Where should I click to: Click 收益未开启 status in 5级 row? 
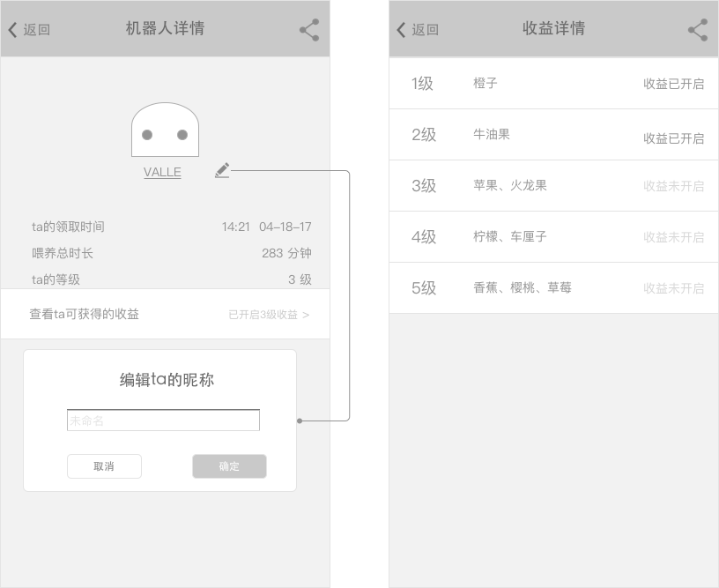point(673,288)
